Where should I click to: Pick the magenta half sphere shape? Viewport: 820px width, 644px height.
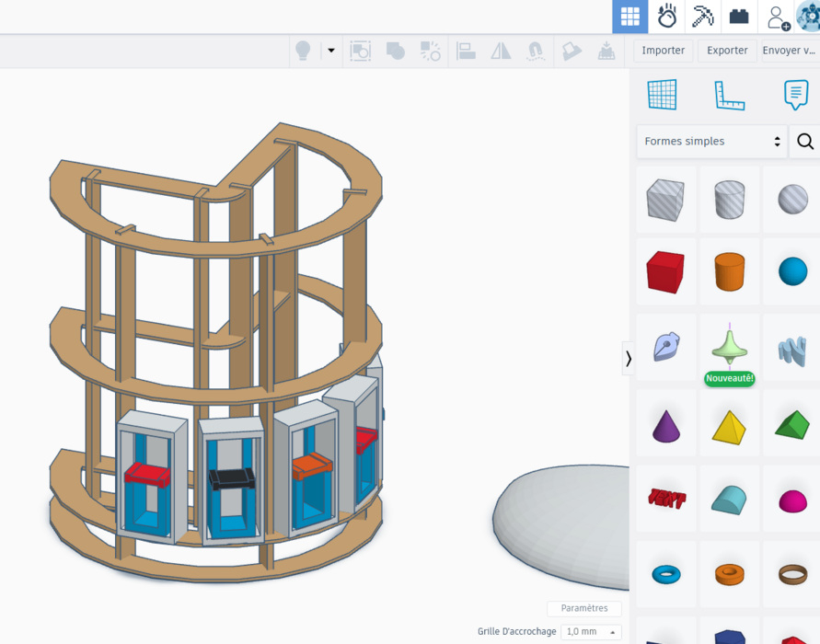click(x=792, y=501)
